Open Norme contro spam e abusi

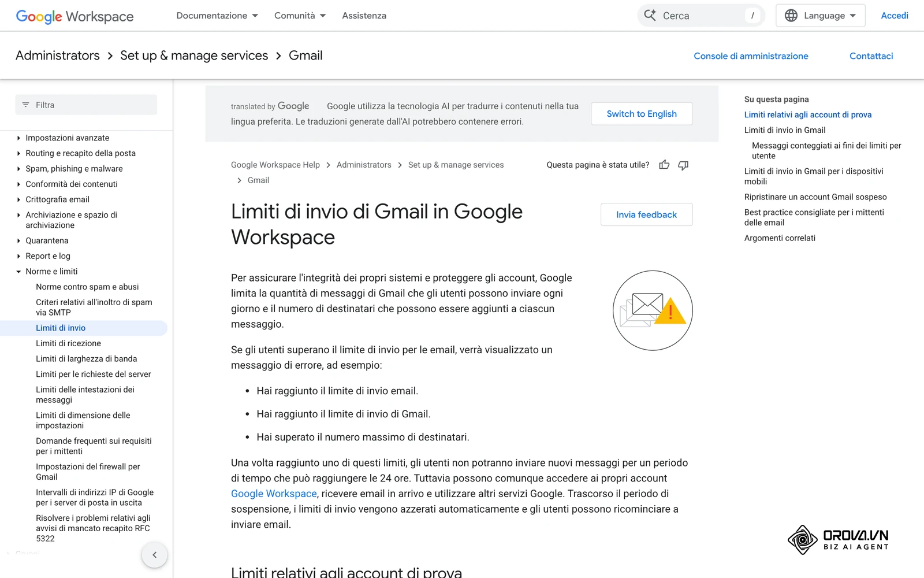[x=87, y=287]
